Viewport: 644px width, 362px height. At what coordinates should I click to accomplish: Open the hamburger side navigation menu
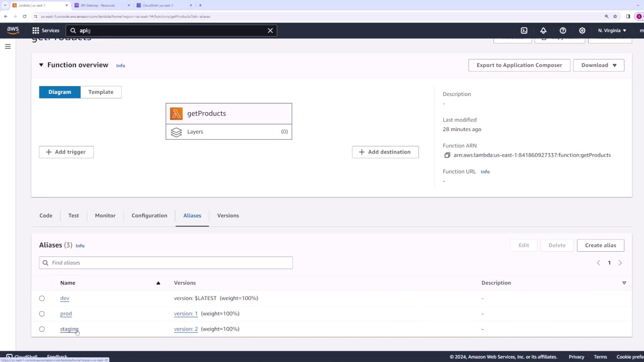click(x=8, y=47)
